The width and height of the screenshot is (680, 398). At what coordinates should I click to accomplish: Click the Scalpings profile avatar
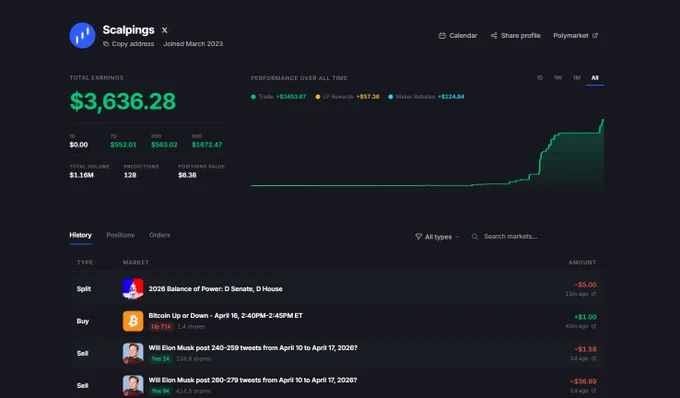tap(82, 36)
